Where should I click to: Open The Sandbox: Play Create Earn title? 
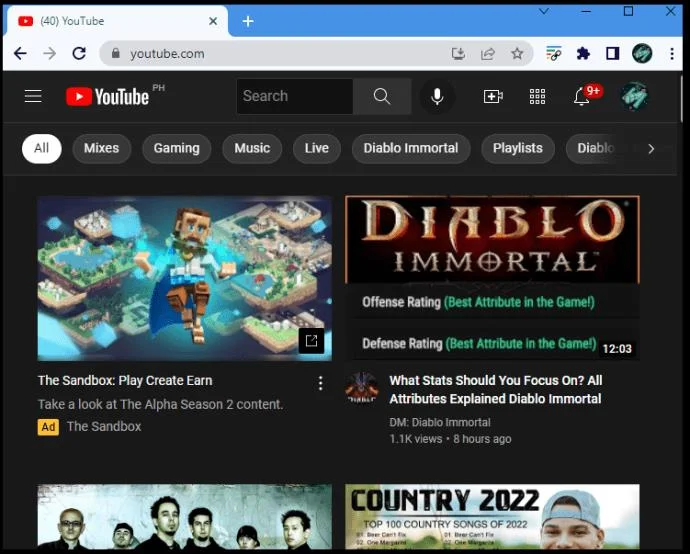(125, 381)
